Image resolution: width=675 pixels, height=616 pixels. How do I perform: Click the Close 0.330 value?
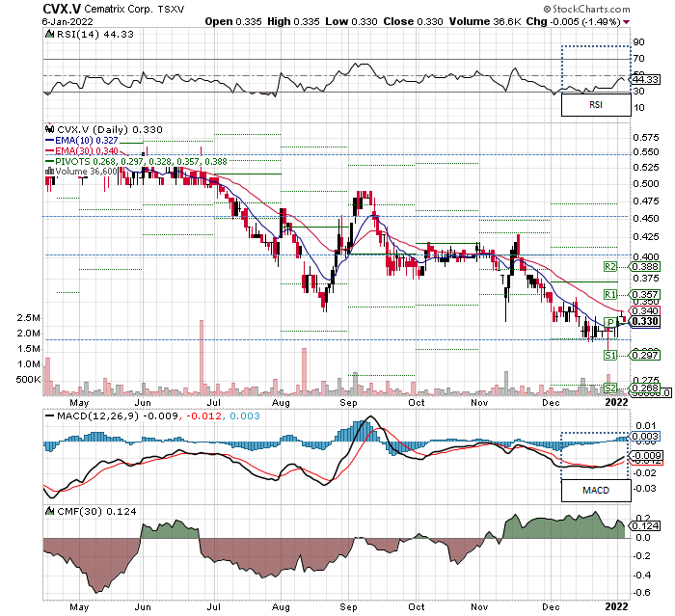coord(414,21)
